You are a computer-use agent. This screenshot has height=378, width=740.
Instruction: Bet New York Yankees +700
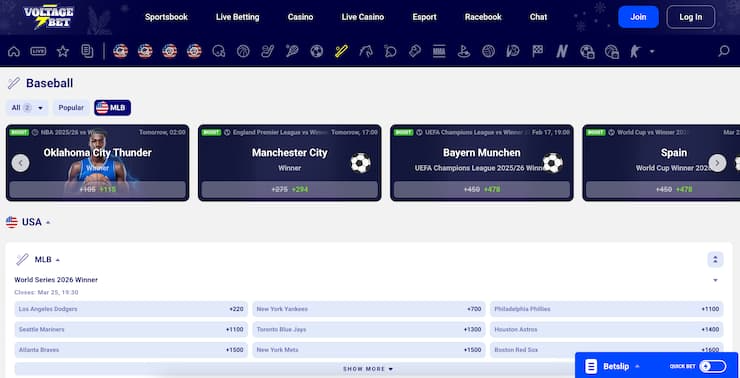click(x=369, y=309)
